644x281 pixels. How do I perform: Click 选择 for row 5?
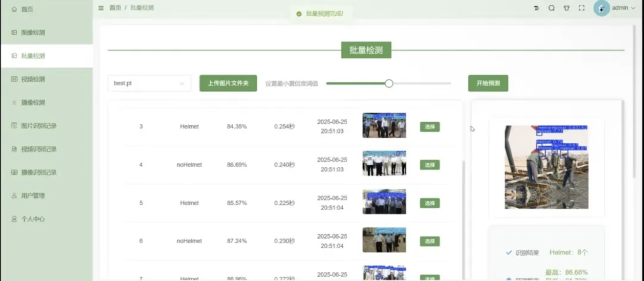click(430, 203)
